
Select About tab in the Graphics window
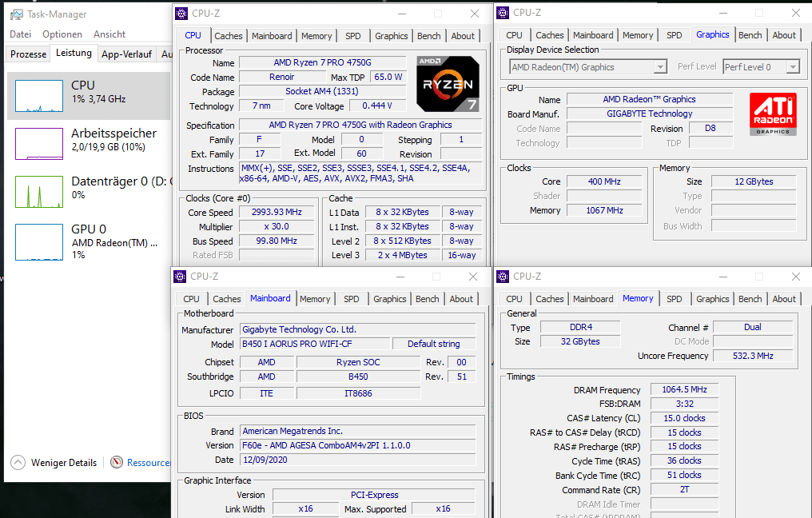(x=784, y=34)
